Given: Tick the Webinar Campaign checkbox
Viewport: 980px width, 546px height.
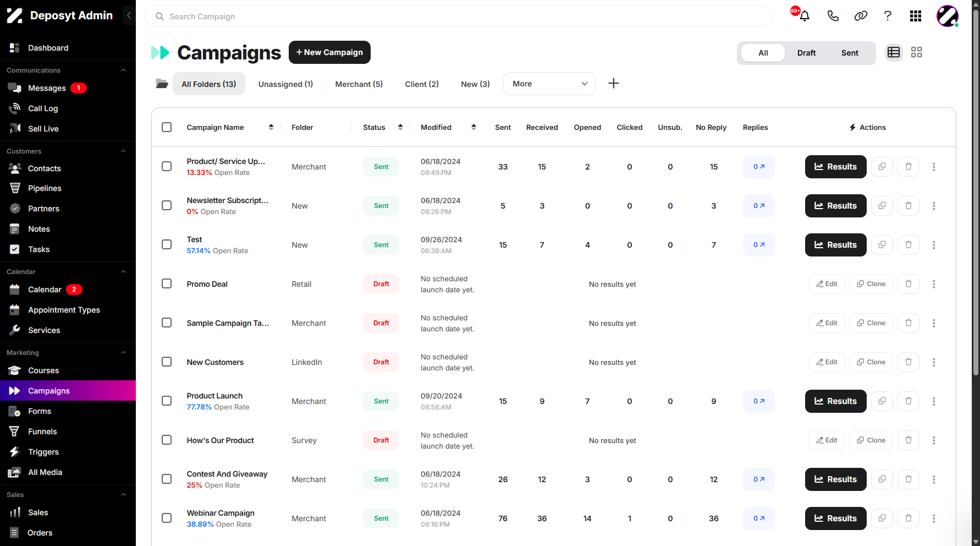Looking at the screenshot, I should (167, 518).
